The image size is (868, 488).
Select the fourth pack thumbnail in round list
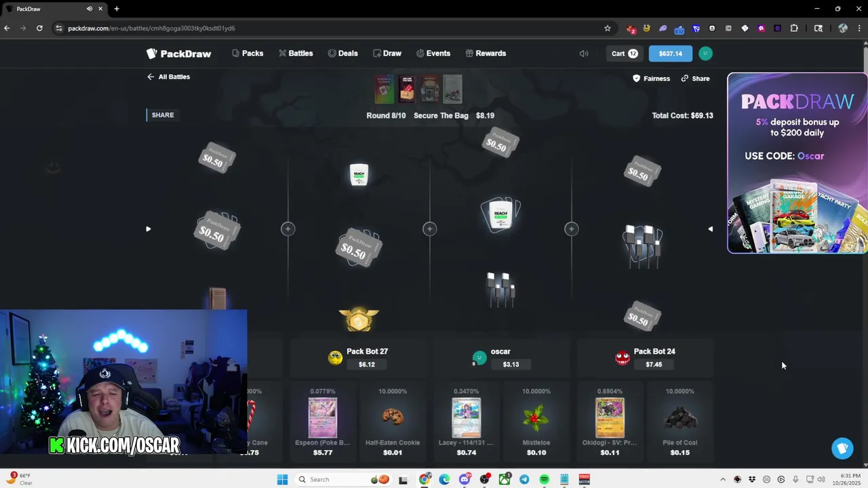click(x=452, y=89)
